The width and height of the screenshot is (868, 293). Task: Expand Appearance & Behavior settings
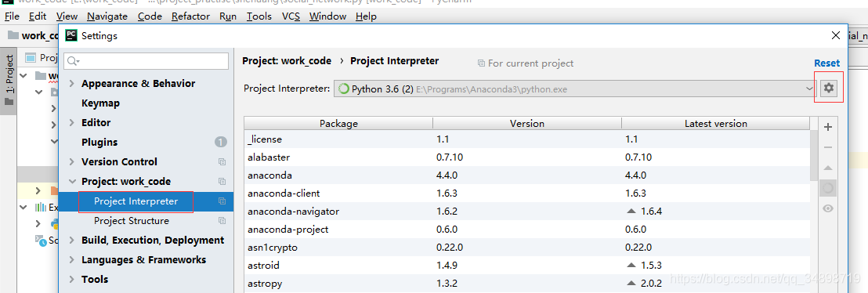(x=72, y=84)
